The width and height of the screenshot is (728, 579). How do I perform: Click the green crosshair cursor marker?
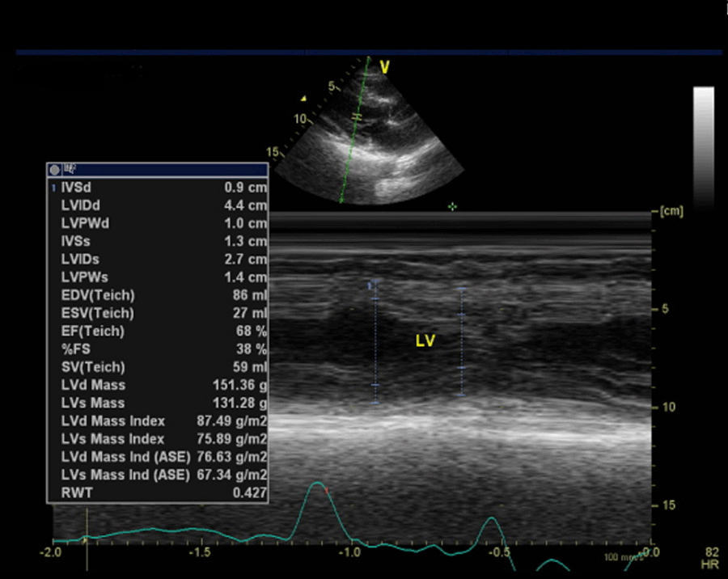(x=452, y=207)
